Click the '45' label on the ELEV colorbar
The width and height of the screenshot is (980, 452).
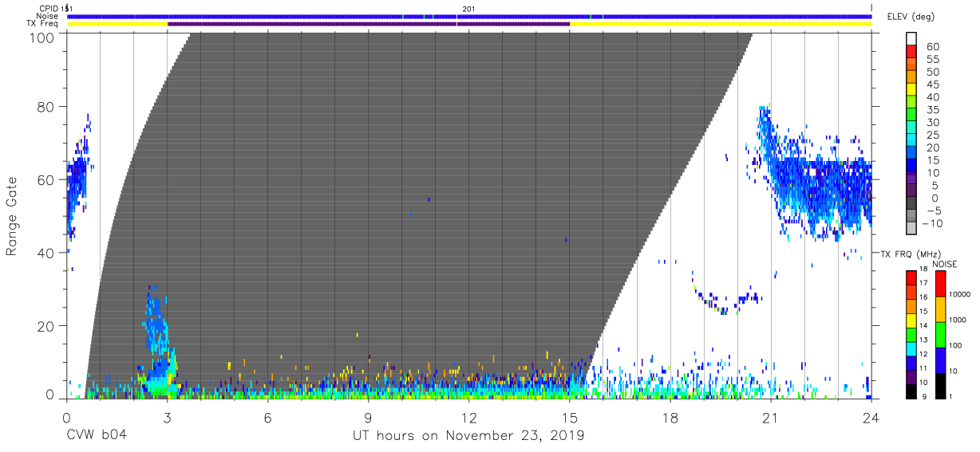point(934,85)
